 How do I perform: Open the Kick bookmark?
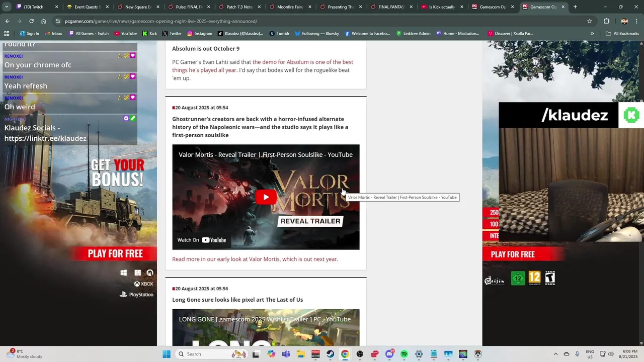tap(149, 34)
